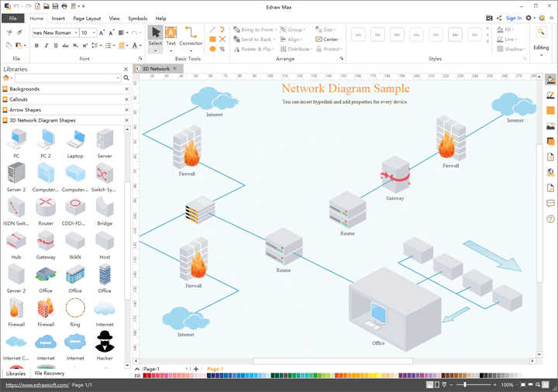Viewport: 558px width, 392px height.
Task: Pick the Host shape in library
Action: (105, 244)
